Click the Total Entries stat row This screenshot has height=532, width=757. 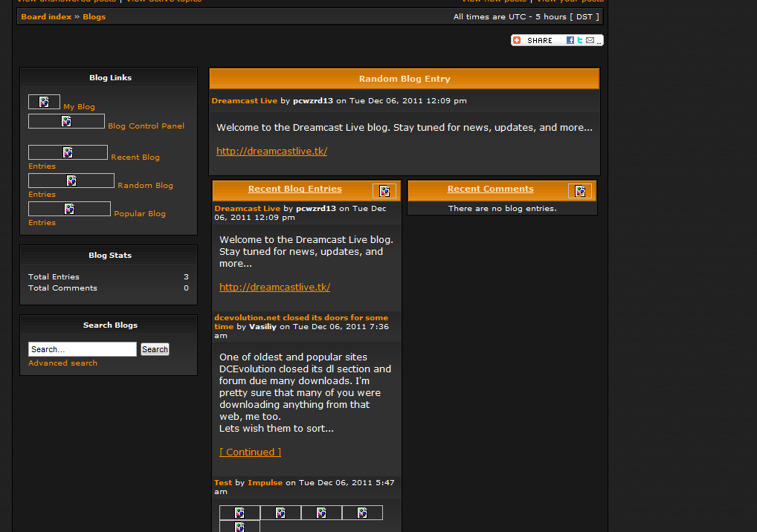109,277
